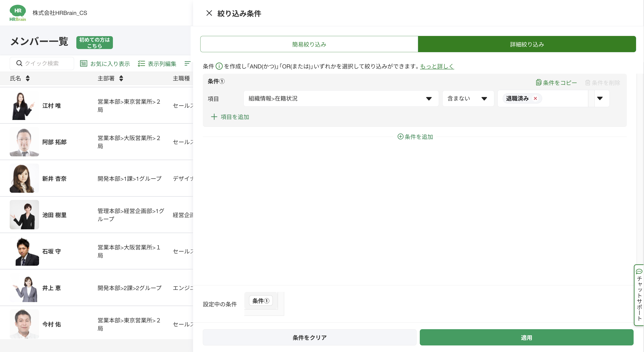The height and width of the screenshot is (352, 644).
Task: Click 江村 唯 profile photo
Action: pyautogui.click(x=24, y=105)
